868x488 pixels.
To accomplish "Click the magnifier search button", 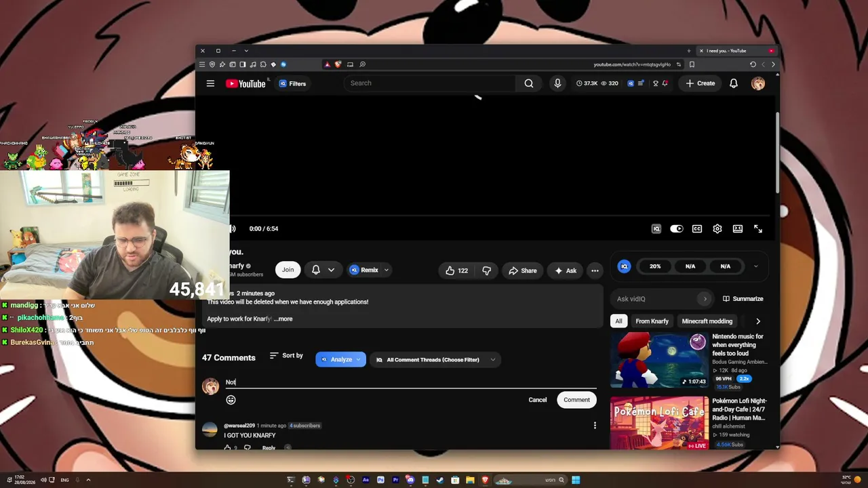I will coord(529,83).
